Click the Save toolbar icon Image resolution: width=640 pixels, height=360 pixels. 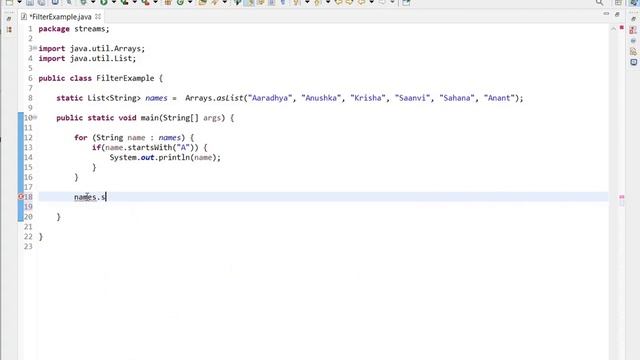(x=30, y=2)
